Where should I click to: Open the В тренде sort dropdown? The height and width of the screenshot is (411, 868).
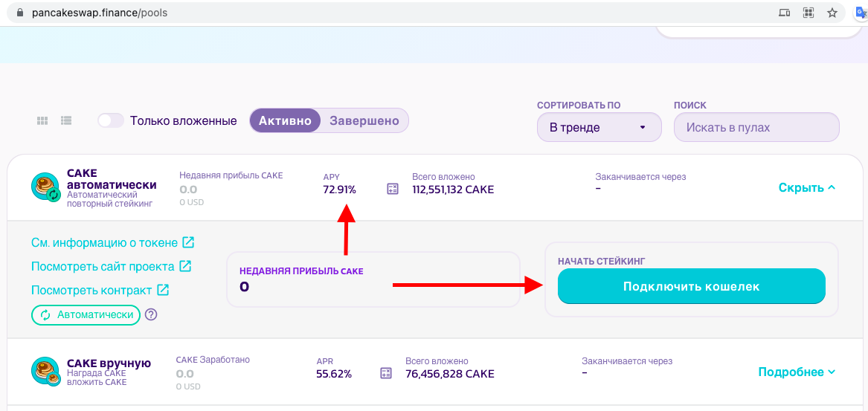click(599, 127)
